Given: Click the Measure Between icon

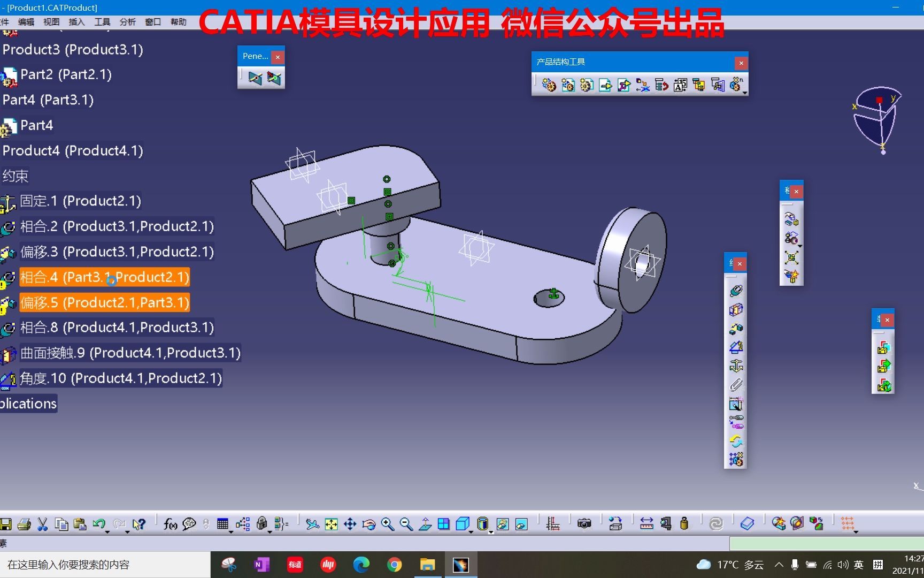Looking at the screenshot, I should point(646,524).
